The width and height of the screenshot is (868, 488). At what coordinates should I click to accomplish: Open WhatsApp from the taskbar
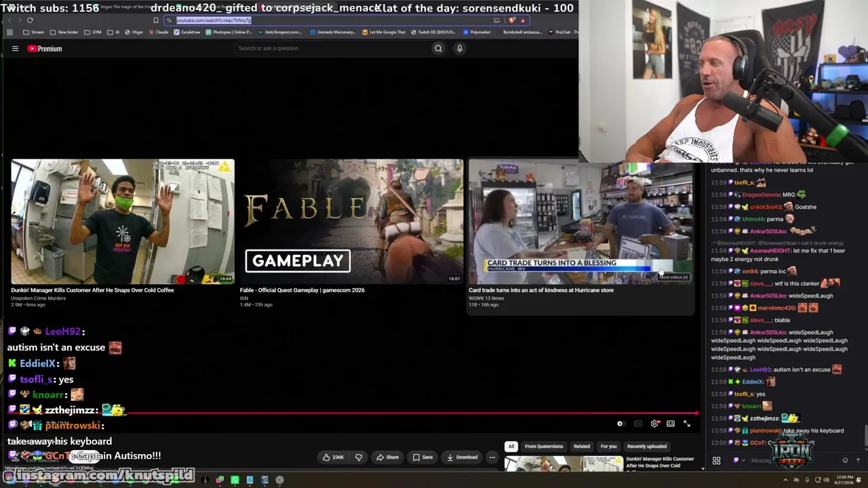tap(235, 480)
